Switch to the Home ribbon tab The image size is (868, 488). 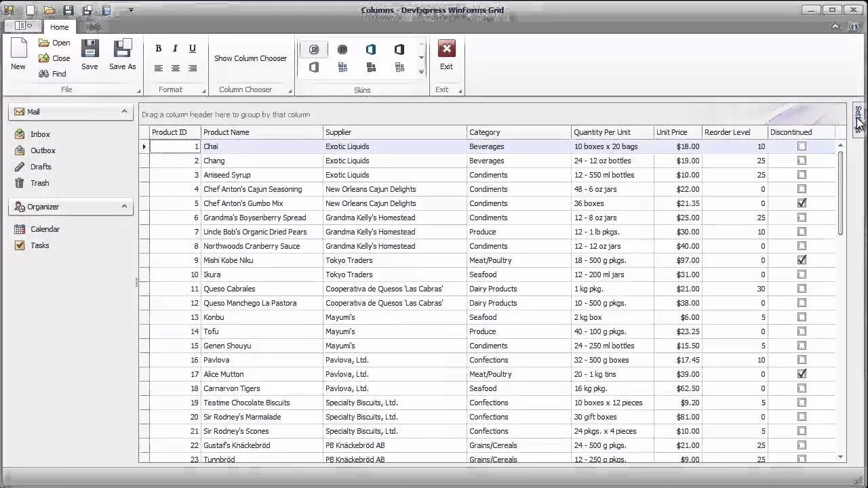[x=60, y=27]
